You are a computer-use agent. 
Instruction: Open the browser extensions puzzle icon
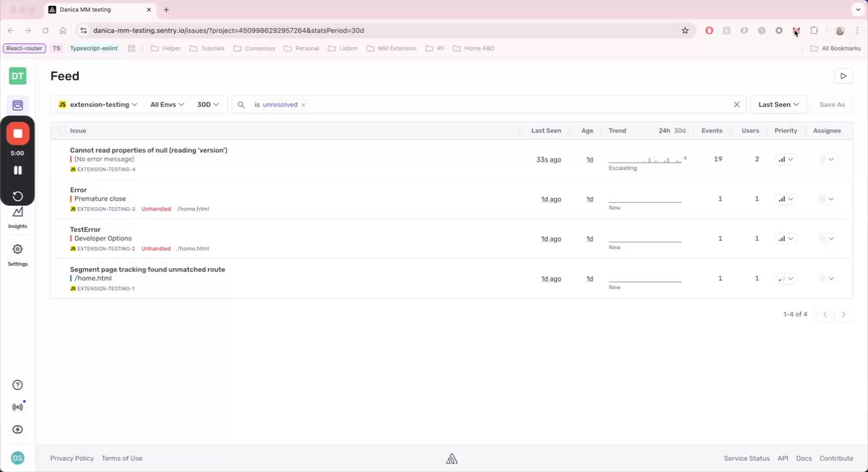(x=814, y=30)
